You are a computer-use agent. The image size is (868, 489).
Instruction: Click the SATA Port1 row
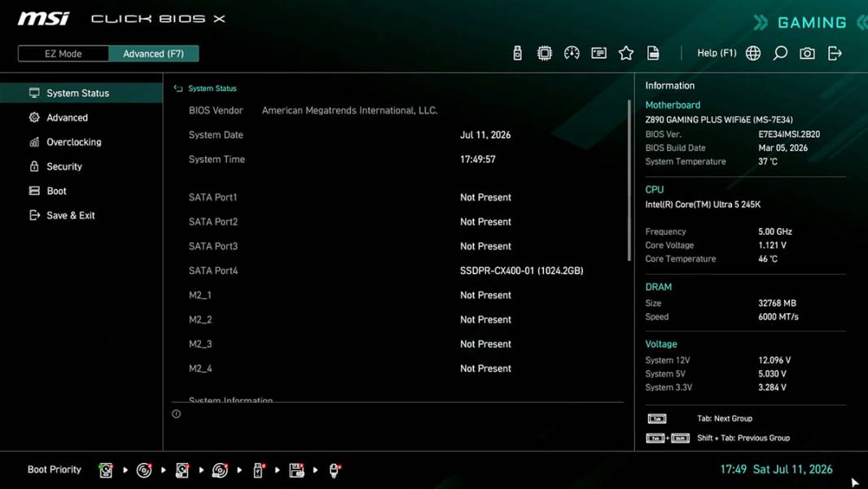pos(398,197)
